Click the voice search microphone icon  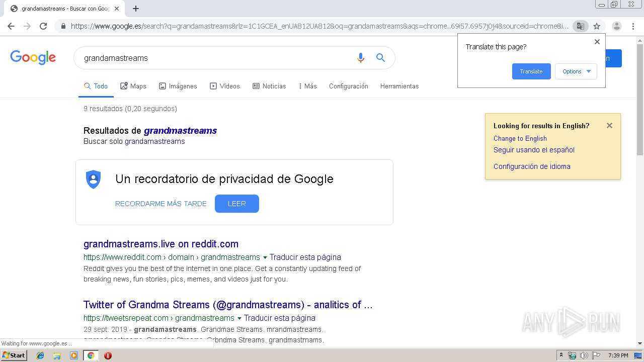point(360,58)
